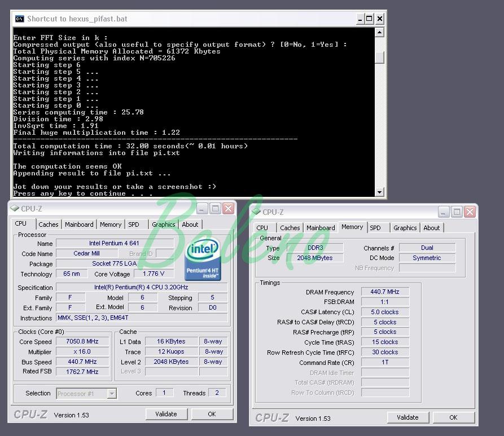
Task: Click the Instructions field MMX, SSE(1, 2, 3), EM64T
Action: (142, 318)
